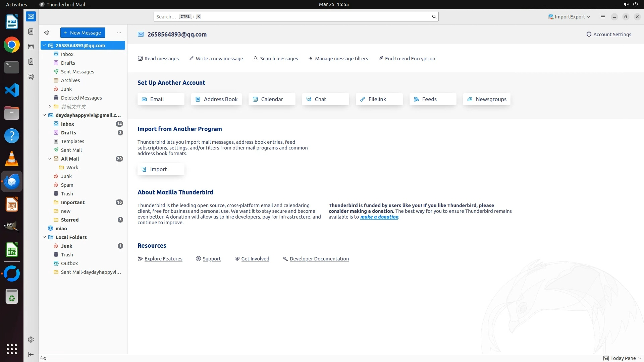Open the Thunderbird hamburger app menu

603,17
